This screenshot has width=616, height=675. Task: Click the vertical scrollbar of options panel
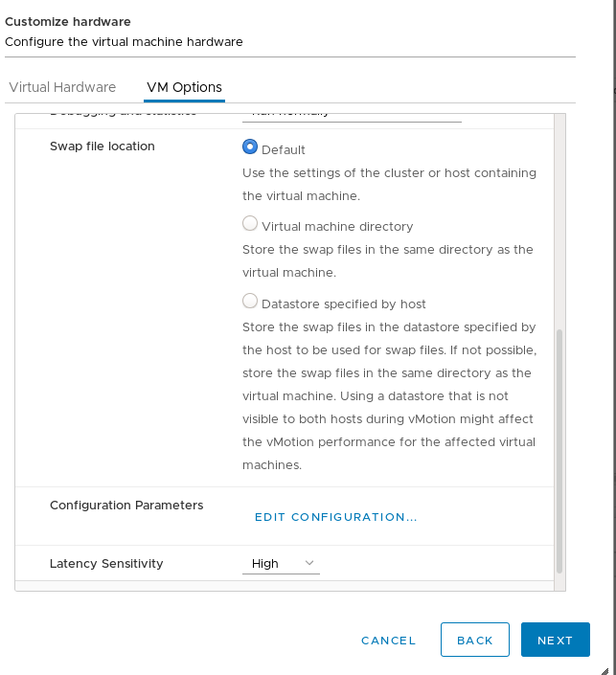[x=559, y=450]
